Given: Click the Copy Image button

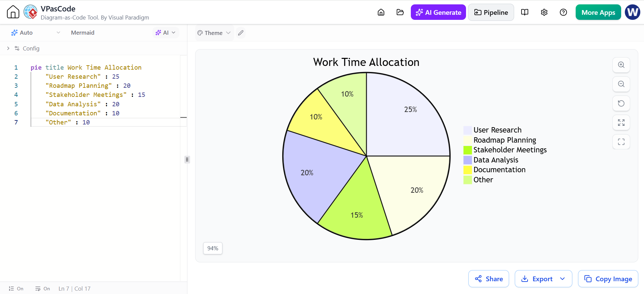Looking at the screenshot, I should [608, 279].
